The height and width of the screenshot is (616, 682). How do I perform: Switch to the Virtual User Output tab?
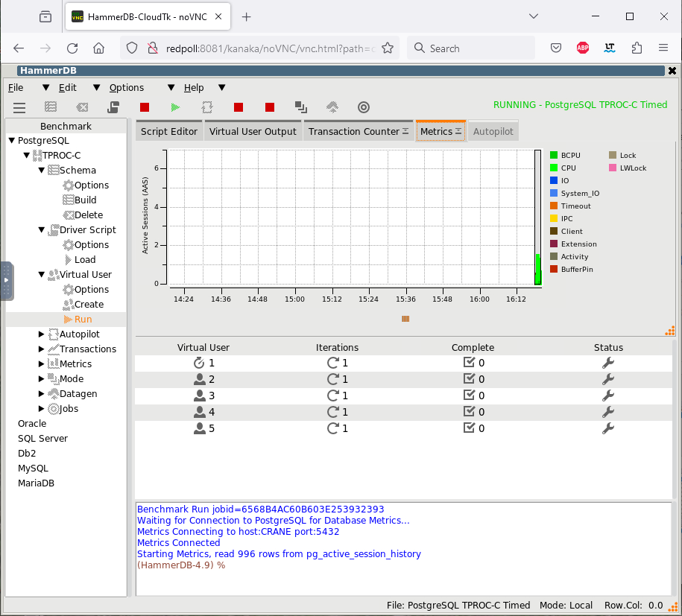[253, 131]
